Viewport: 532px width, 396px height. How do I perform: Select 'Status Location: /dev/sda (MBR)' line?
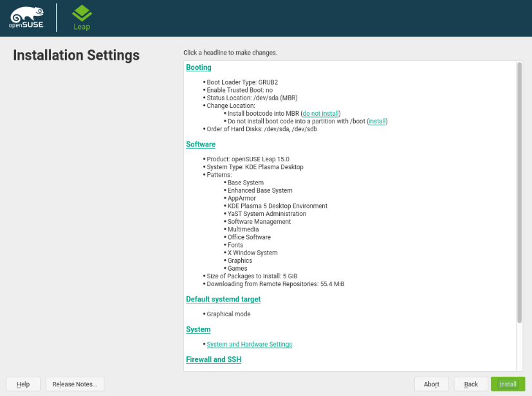pos(252,98)
